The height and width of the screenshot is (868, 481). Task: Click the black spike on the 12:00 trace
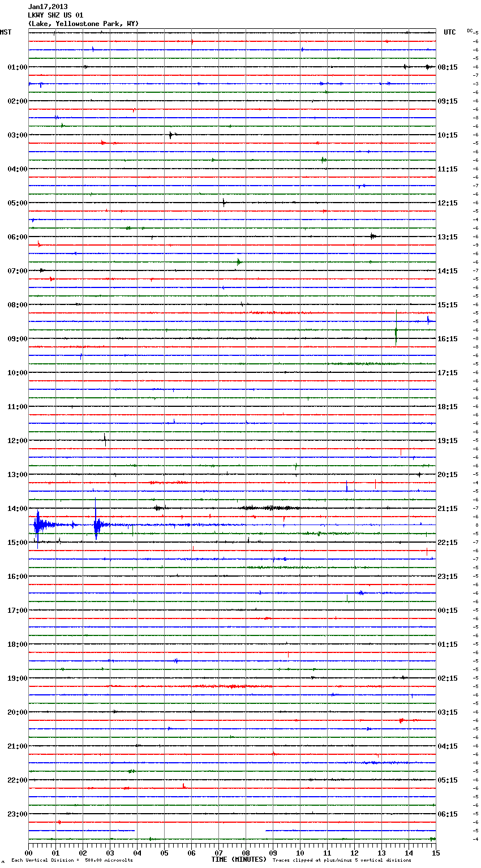click(x=105, y=440)
